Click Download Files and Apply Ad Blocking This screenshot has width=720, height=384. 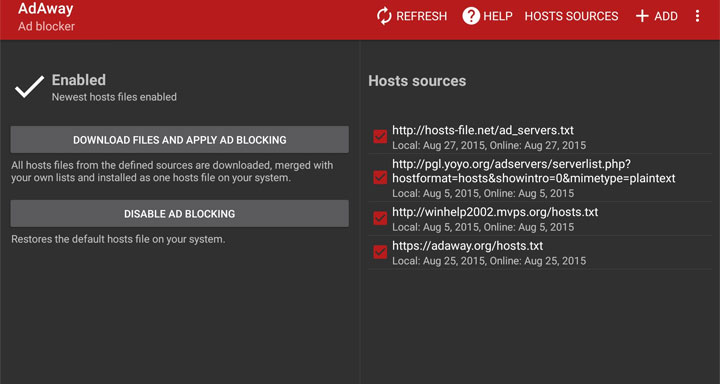pos(180,140)
